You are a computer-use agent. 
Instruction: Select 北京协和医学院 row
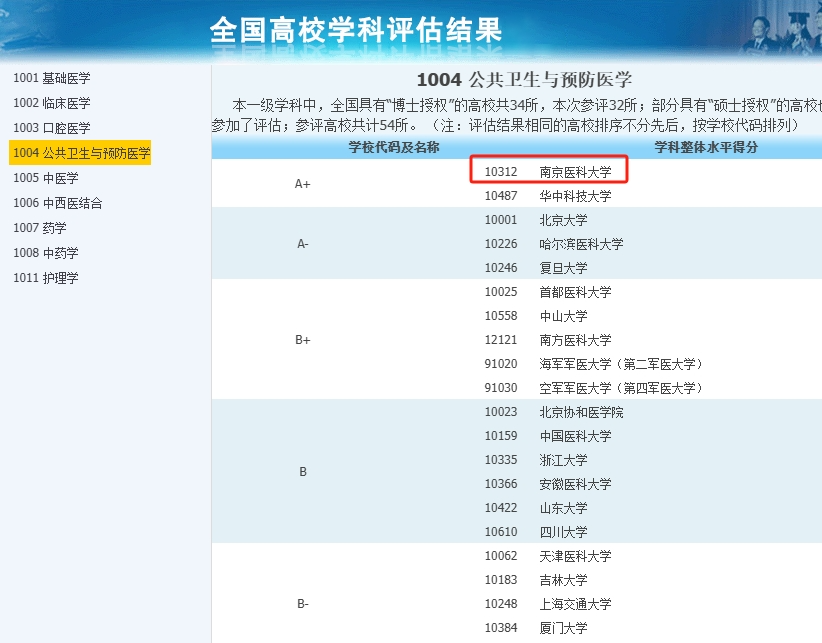point(581,412)
